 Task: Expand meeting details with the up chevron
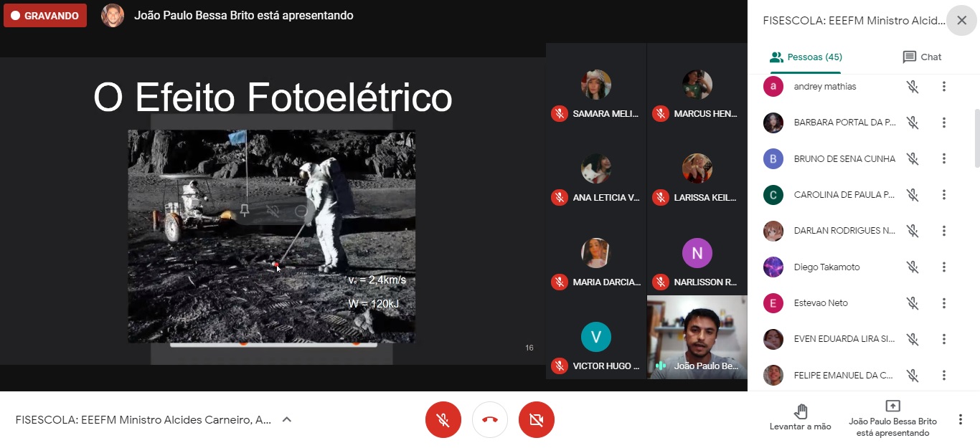286,420
